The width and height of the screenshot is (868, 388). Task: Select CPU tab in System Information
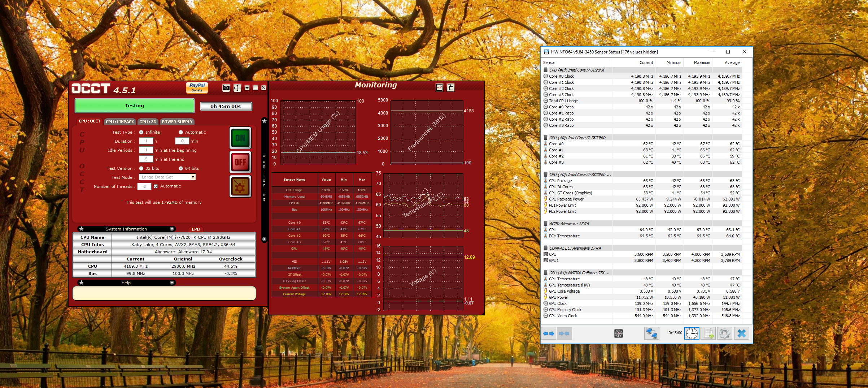196,229
